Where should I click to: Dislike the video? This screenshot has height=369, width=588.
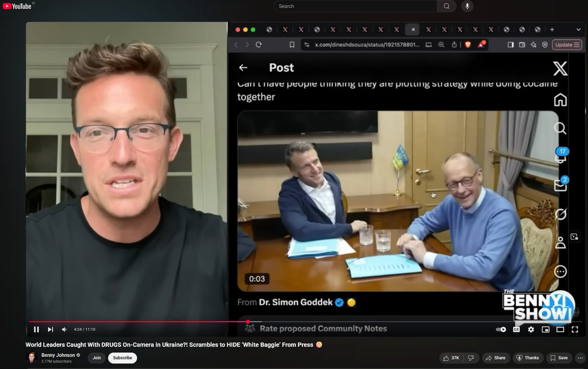(471, 358)
